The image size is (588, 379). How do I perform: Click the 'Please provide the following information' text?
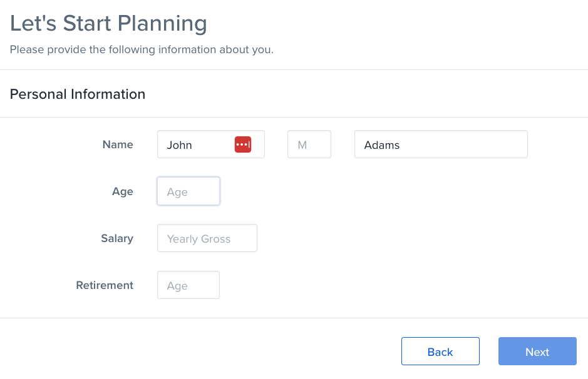coord(142,50)
